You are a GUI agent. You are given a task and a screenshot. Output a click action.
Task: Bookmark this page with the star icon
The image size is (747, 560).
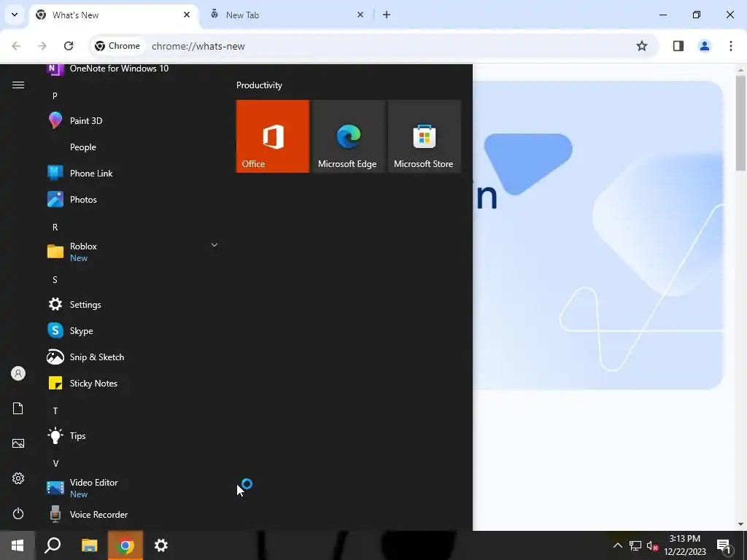tap(642, 46)
